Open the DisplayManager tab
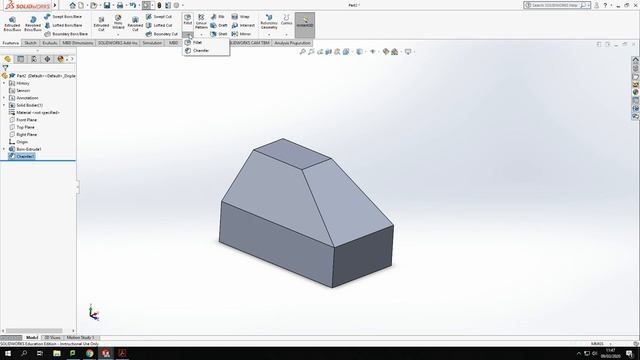 60,59
